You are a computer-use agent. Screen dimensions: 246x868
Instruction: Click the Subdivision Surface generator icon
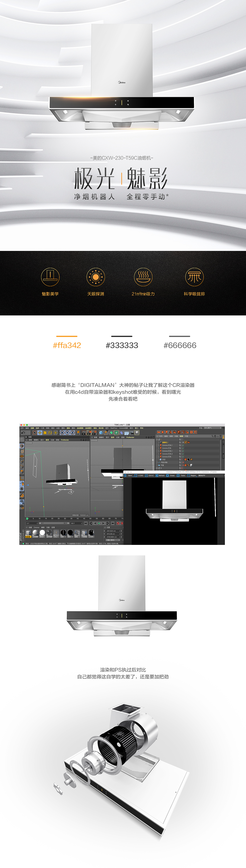click(x=111, y=433)
